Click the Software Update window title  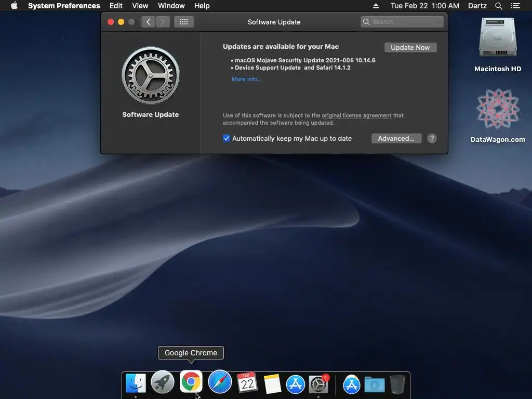[x=274, y=22]
